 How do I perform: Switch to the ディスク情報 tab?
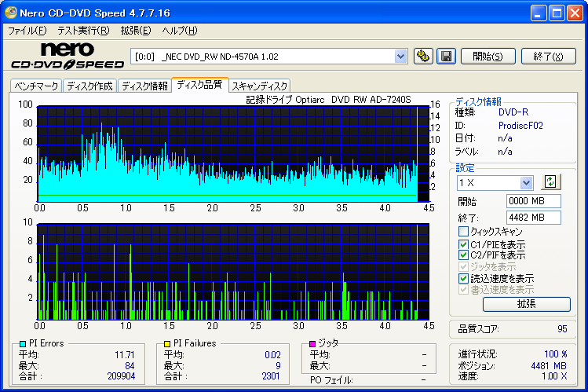[x=144, y=86]
